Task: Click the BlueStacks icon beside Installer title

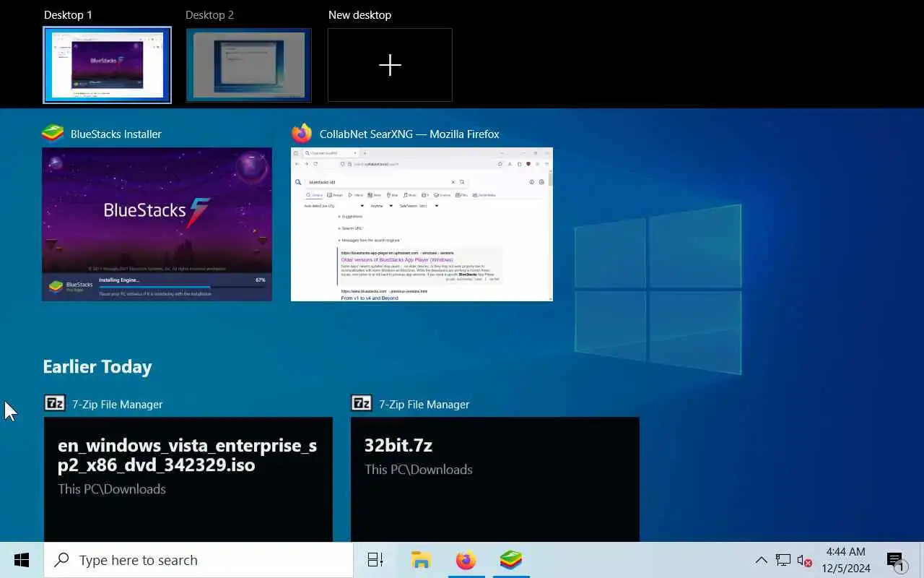Action: coord(53,134)
